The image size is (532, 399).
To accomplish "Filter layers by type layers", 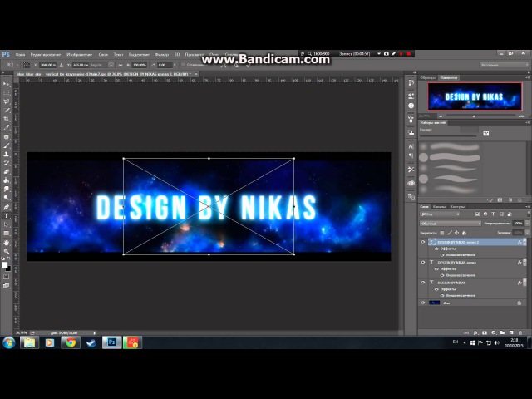I will pos(493,214).
